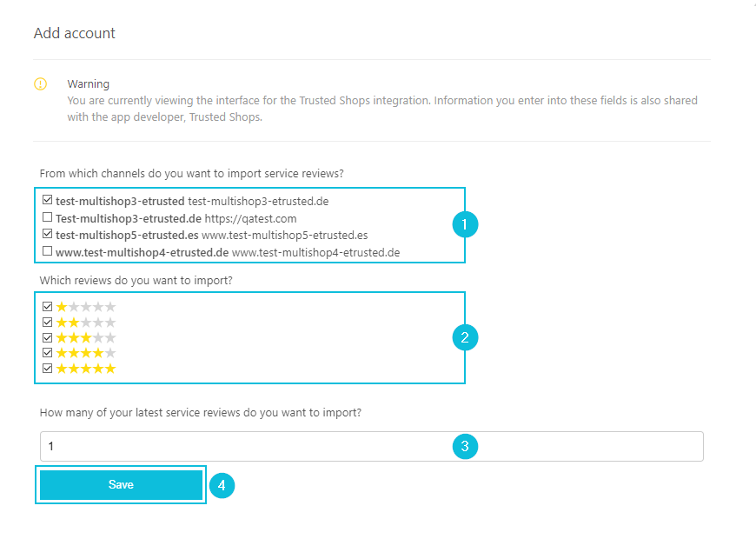Focus the latest service reviews count field
This screenshot has height=559, width=756.
(372, 446)
